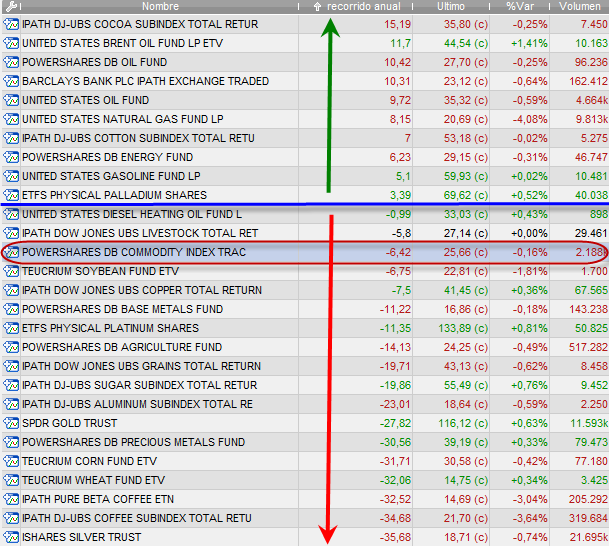Viewport: 609px width, 546px height.
Task: Click variation value -3,64%
Action: click(530, 518)
